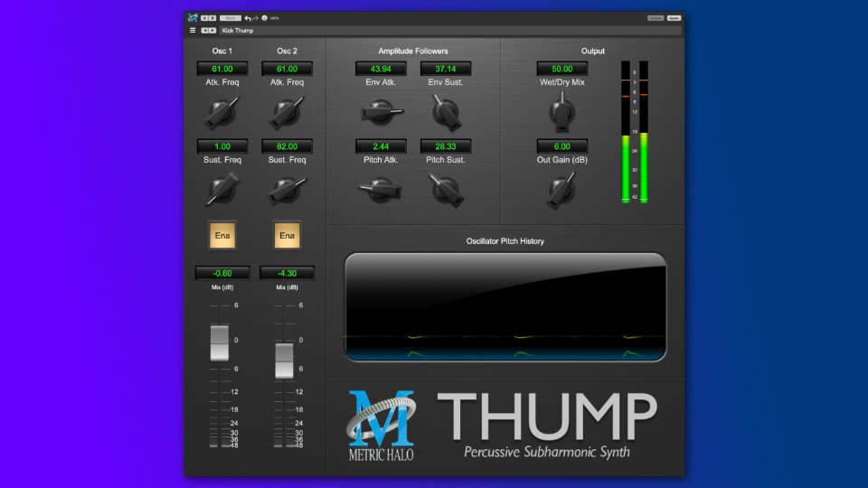
Task: Click the Osc 2 Sust. Freq knob
Action: point(287,190)
